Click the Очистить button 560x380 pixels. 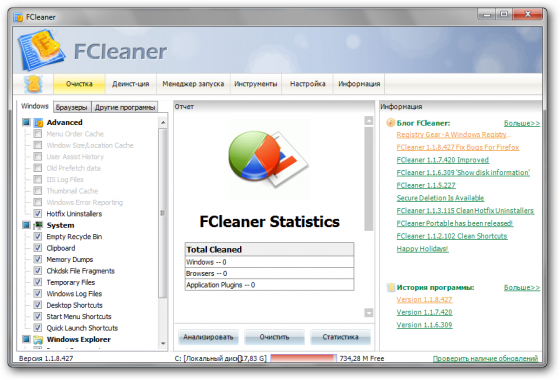tap(274, 337)
